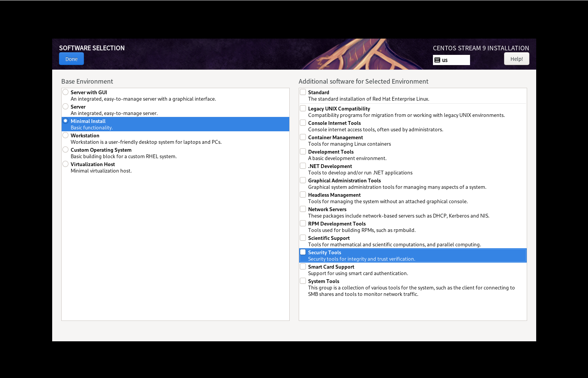Enable Container Management checkbox
The width and height of the screenshot is (588, 378).
click(x=303, y=137)
